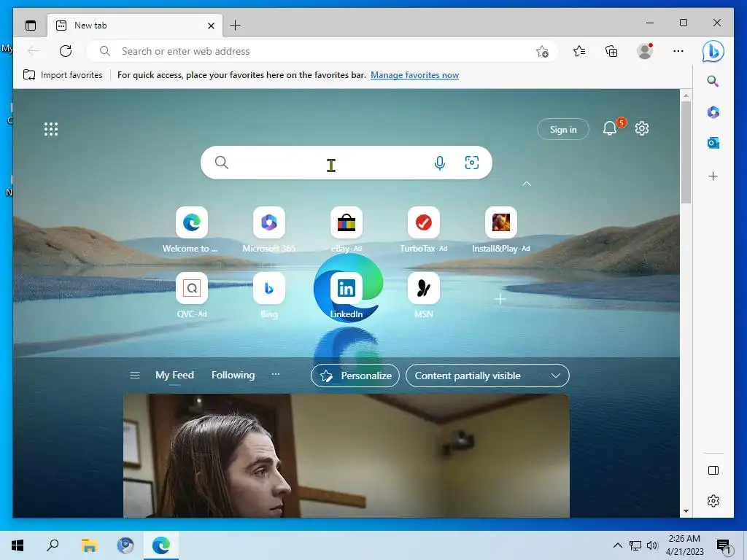The width and height of the screenshot is (747, 560).
Task: Launch Bing chat sidebar icon
Action: pos(713,52)
